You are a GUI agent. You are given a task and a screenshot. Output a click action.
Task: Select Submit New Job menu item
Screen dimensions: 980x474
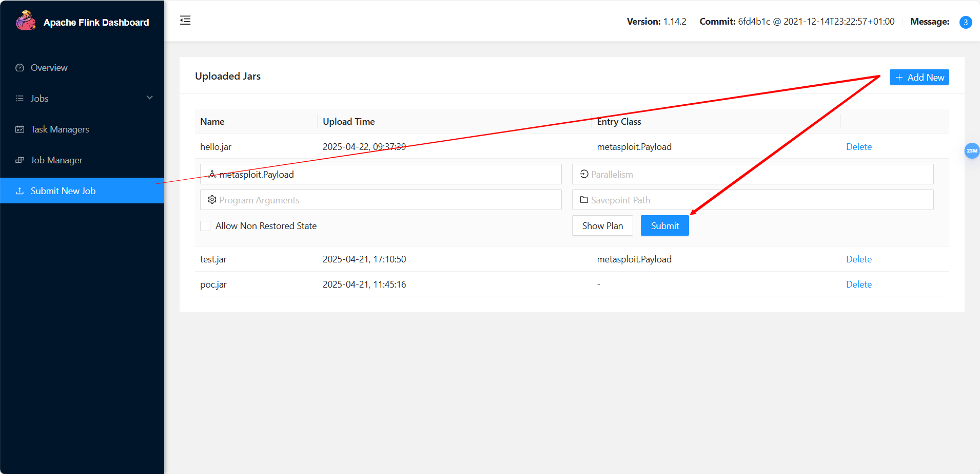[x=82, y=191]
